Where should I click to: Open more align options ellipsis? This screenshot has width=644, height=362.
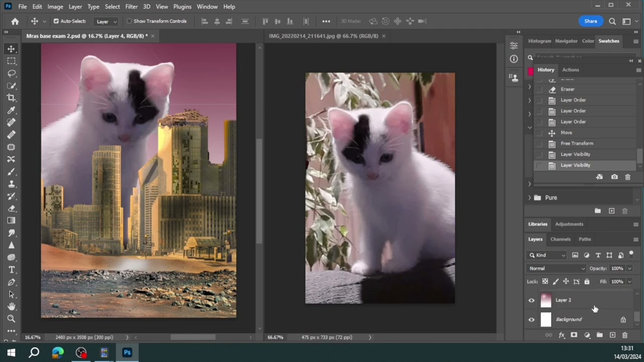pyautogui.click(x=326, y=21)
